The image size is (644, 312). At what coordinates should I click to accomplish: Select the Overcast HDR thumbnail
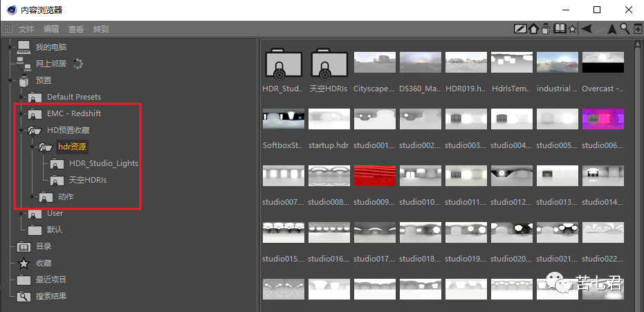[x=603, y=62]
